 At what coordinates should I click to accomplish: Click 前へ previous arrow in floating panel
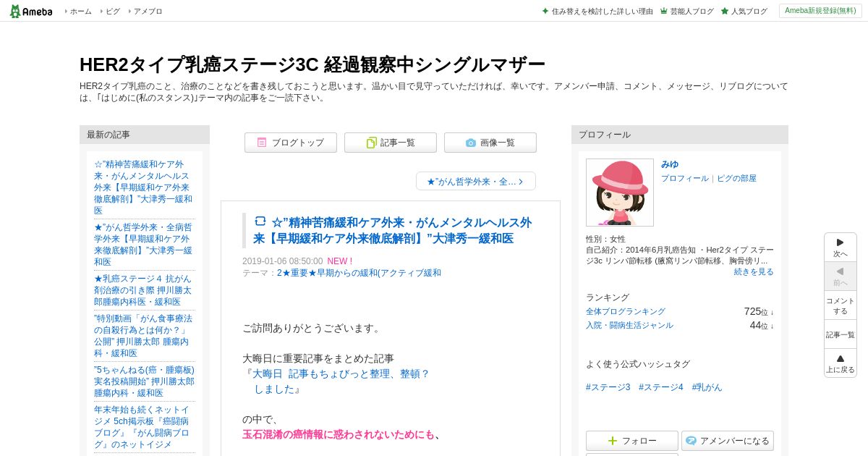pos(841,276)
